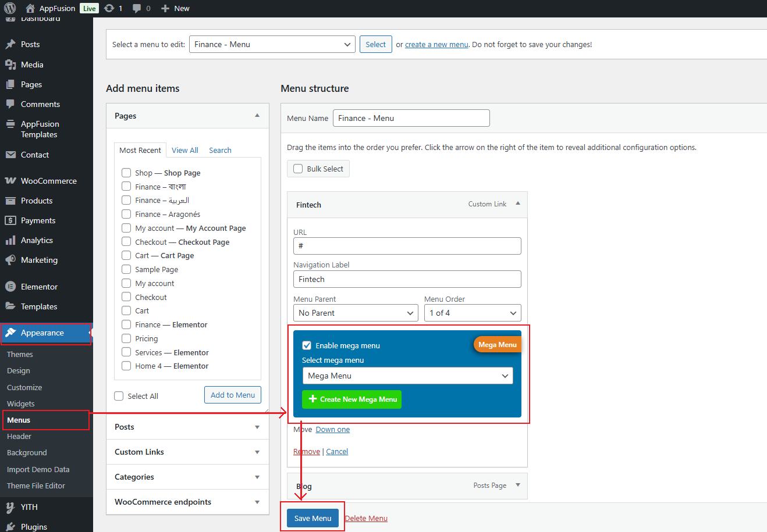This screenshot has width=767, height=532.
Task: Click the Navigation Label input field
Action: coord(407,279)
